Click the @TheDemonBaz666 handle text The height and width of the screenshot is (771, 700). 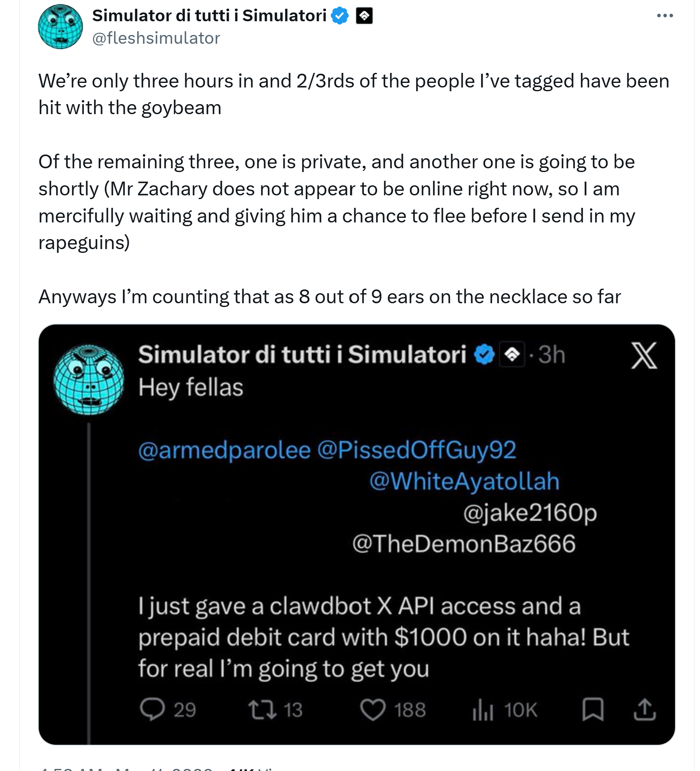pos(464,544)
